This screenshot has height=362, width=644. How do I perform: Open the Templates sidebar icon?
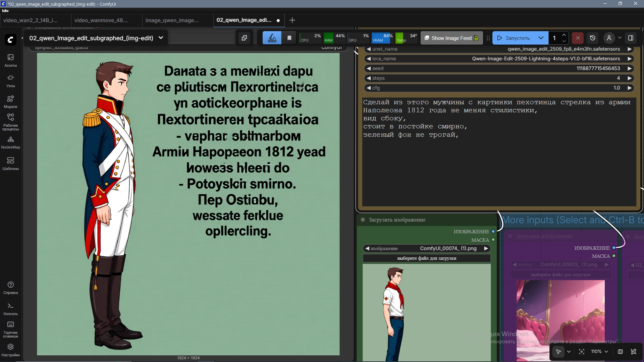coord(10,163)
